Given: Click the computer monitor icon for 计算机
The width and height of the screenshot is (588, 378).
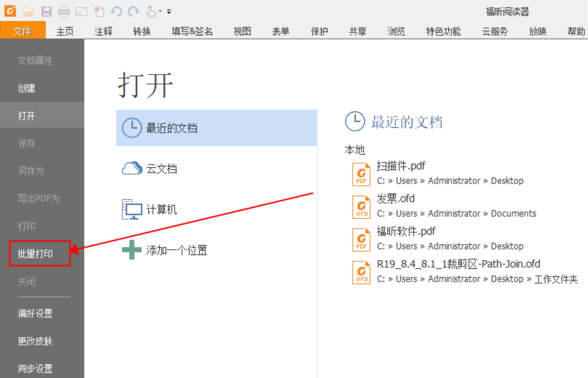Looking at the screenshot, I should click(132, 209).
